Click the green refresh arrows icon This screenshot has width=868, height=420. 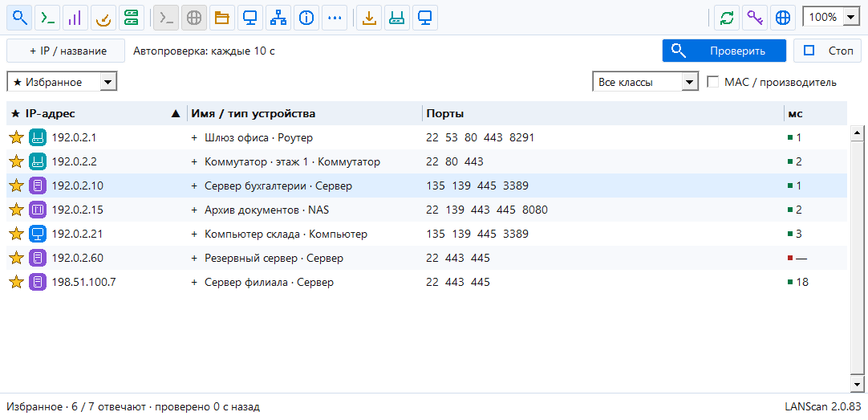click(x=727, y=18)
